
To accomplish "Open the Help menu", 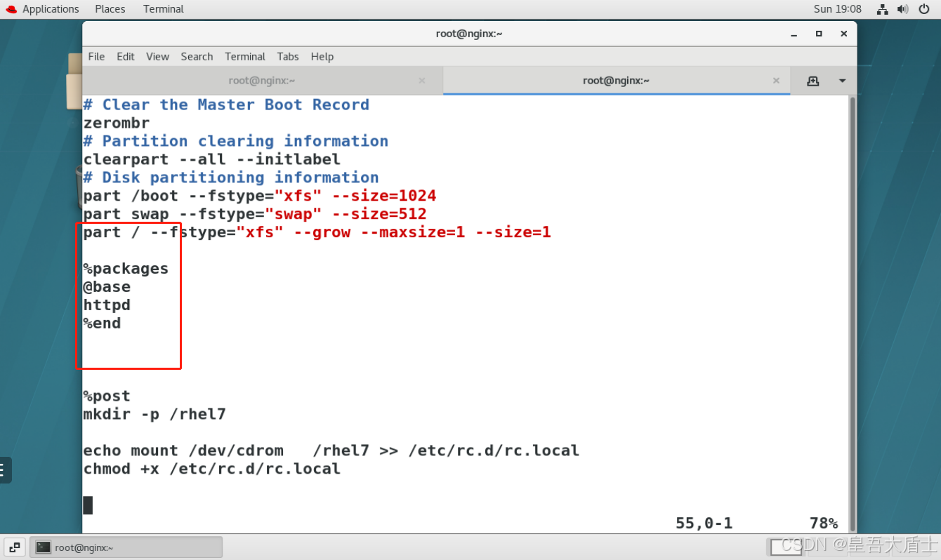I will click(x=322, y=56).
